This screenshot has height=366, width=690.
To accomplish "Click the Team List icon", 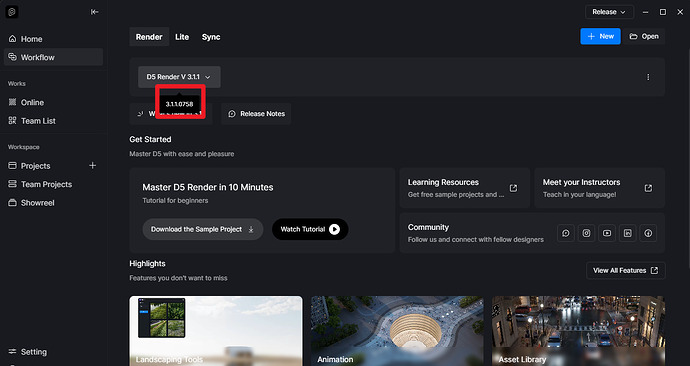I will pyautogui.click(x=12, y=121).
